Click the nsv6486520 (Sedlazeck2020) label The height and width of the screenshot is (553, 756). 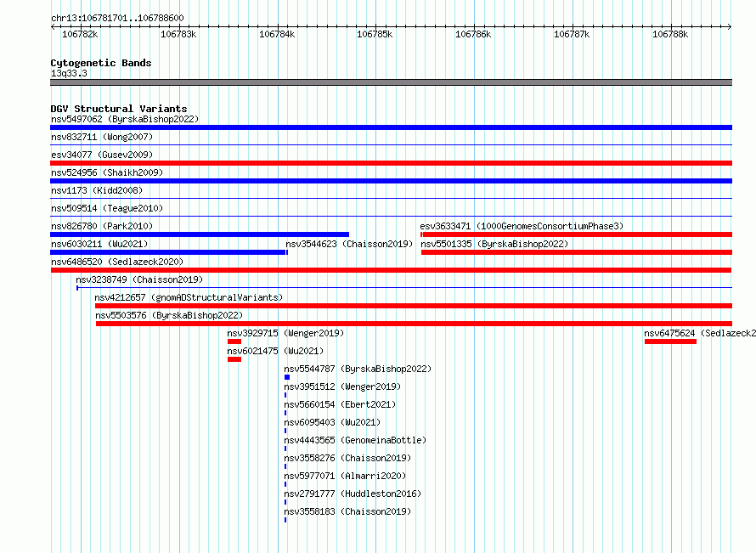pyautogui.click(x=117, y=262)
